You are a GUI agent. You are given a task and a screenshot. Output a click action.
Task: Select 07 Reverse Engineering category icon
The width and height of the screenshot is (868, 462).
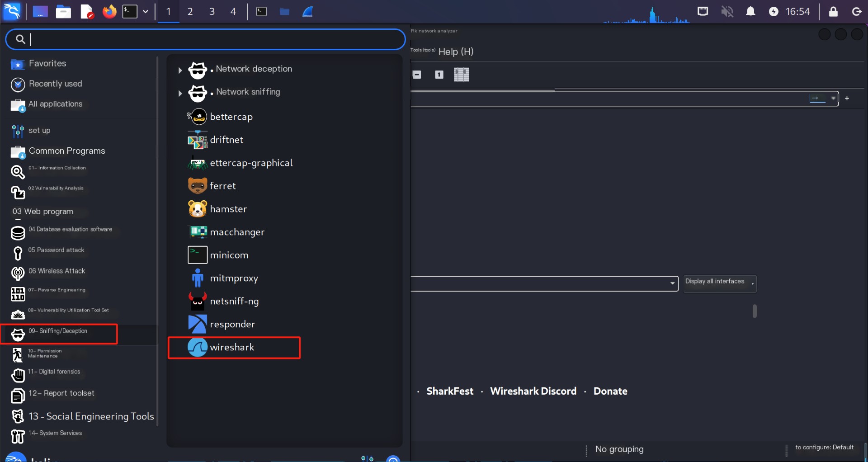[18, 294]
